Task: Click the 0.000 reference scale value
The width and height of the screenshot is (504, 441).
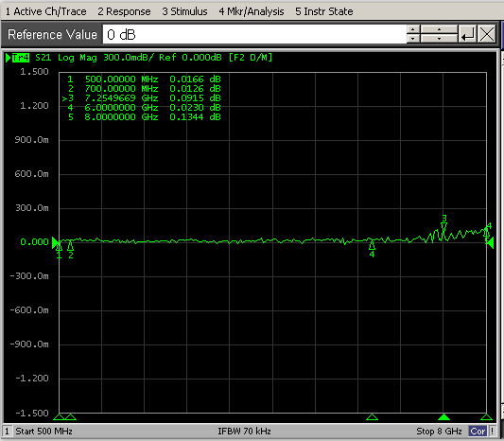Action: pyautogui.click(x=34, y=242)
